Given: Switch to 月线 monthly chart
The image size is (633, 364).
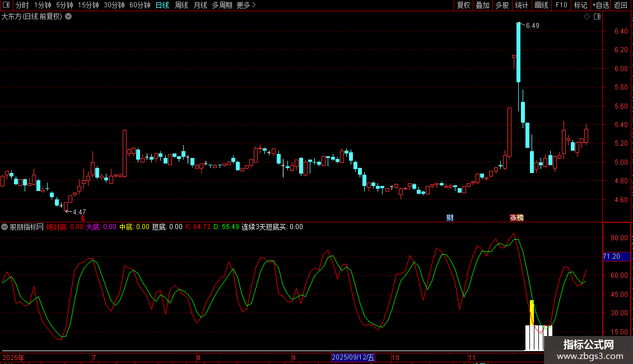Looking at the screenshot, I should point(200,5).
